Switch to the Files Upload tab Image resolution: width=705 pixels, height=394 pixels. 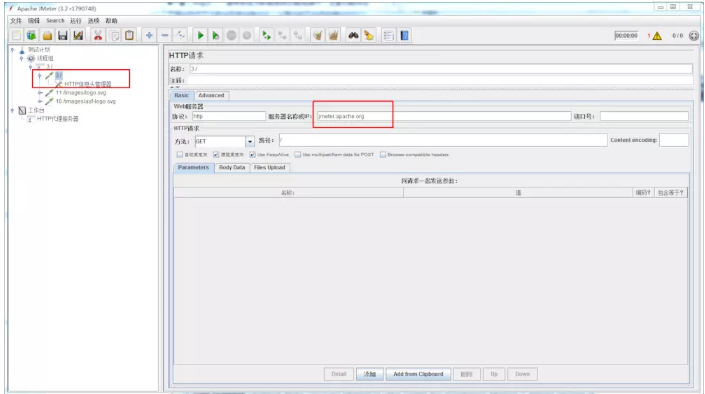[270, 167]
